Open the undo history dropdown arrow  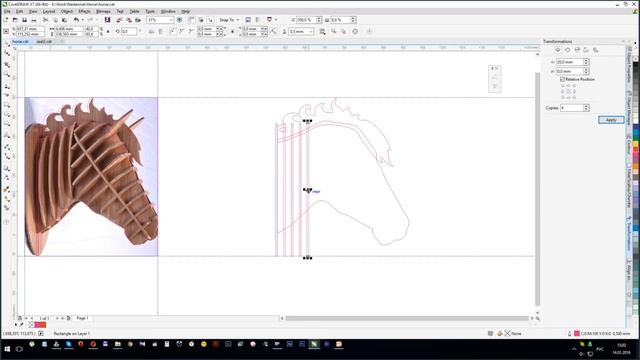(82, 20)
